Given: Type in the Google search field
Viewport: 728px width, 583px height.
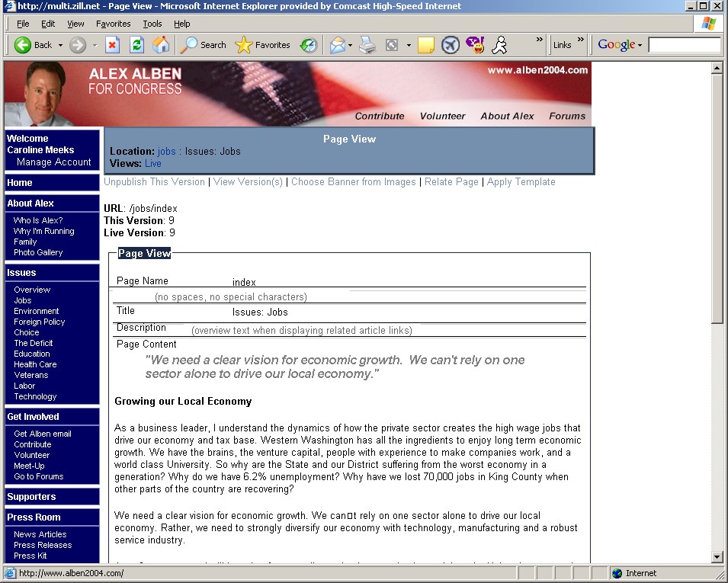Looking at the screenshot, I should coord(683,45).
